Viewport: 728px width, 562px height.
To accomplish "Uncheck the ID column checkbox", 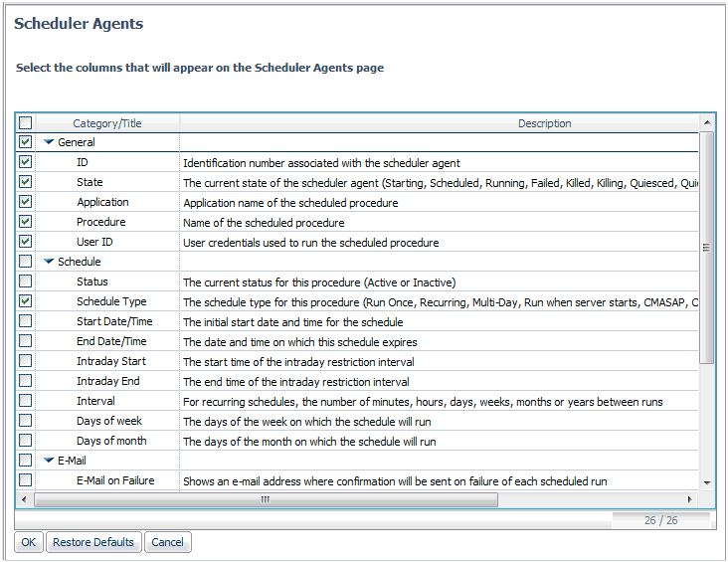I will coord(25,161).
